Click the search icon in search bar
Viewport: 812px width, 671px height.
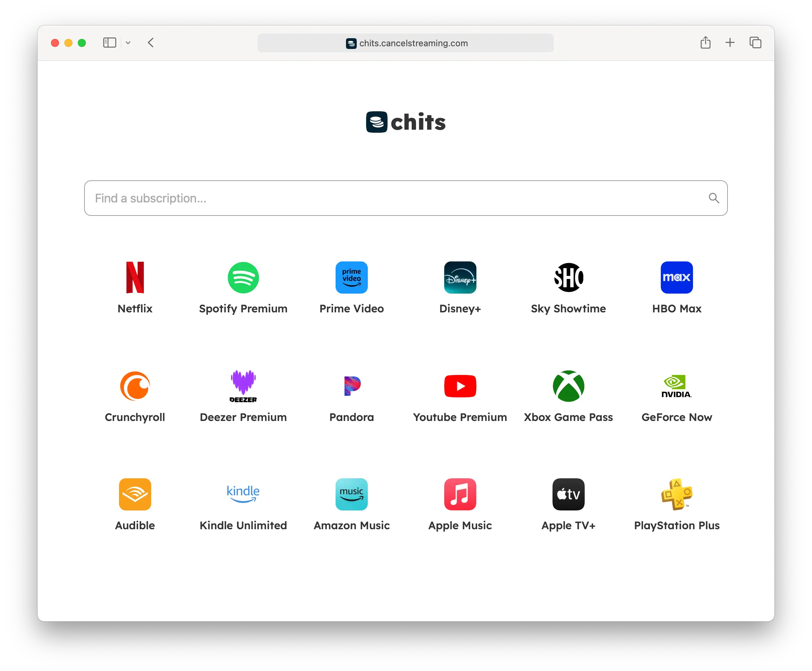[713, 198]
